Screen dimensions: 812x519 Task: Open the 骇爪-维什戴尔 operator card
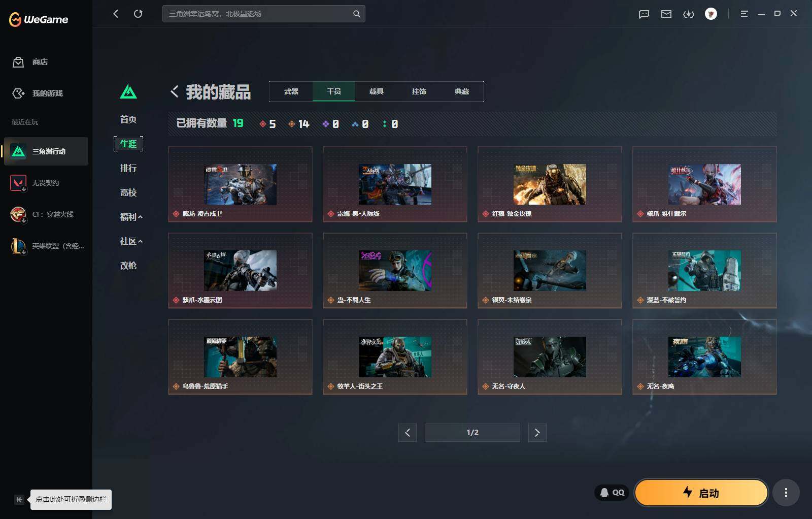point(704,184)
